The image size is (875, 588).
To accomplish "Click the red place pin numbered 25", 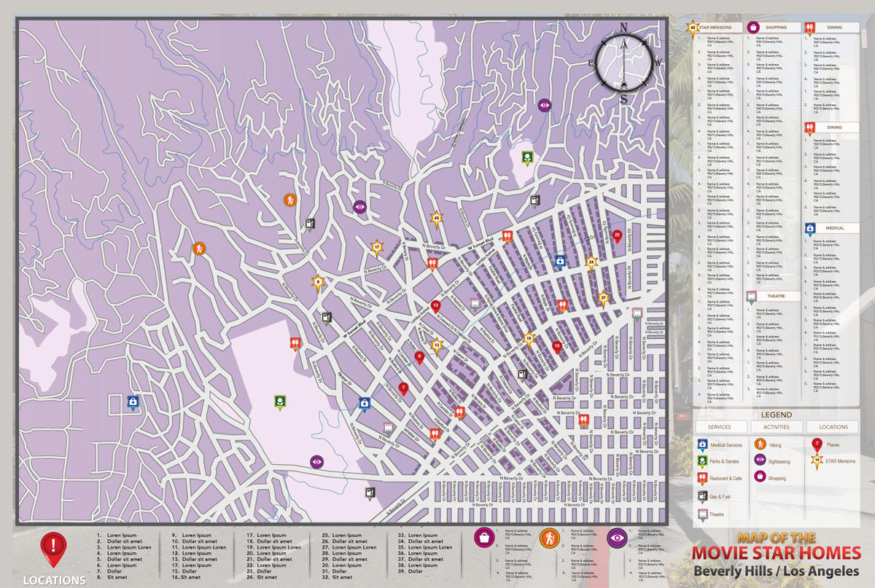I will [x=617, y=236].
